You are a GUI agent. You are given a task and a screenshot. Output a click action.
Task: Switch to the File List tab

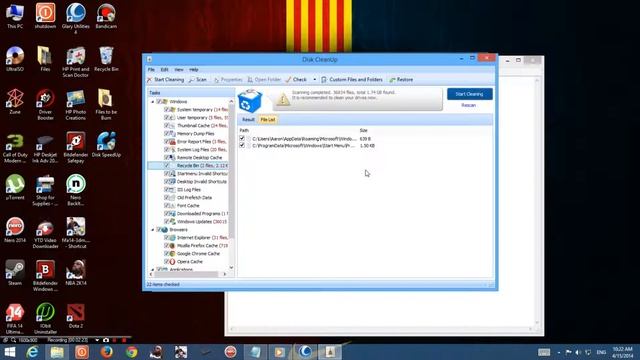268,120
